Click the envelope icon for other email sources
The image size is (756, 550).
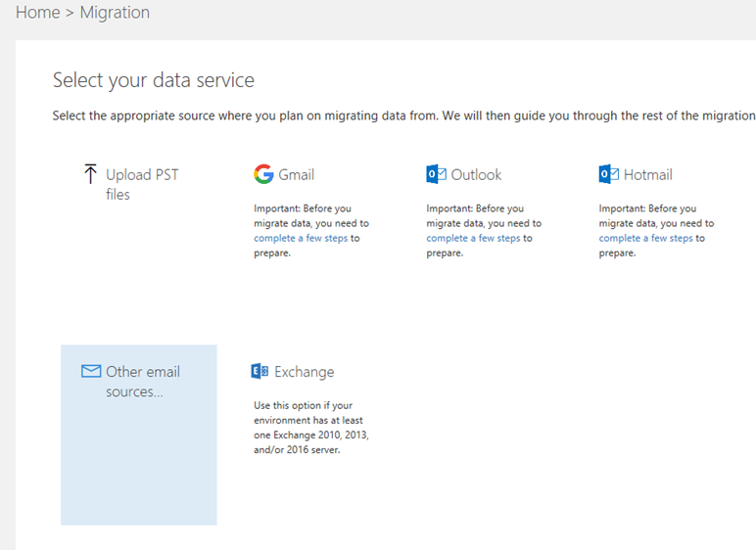coord(91,371)
